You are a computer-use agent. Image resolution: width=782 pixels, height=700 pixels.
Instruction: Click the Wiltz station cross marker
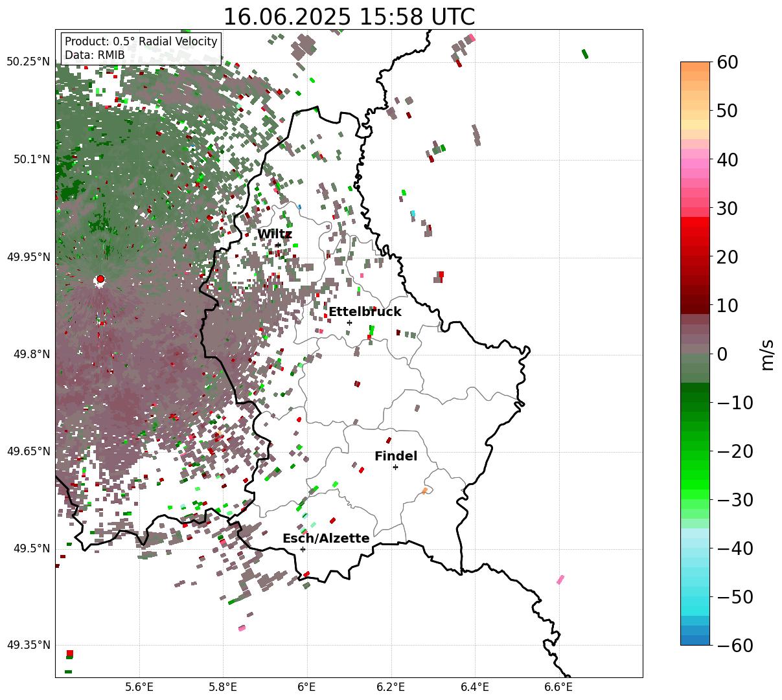[278, 245]
